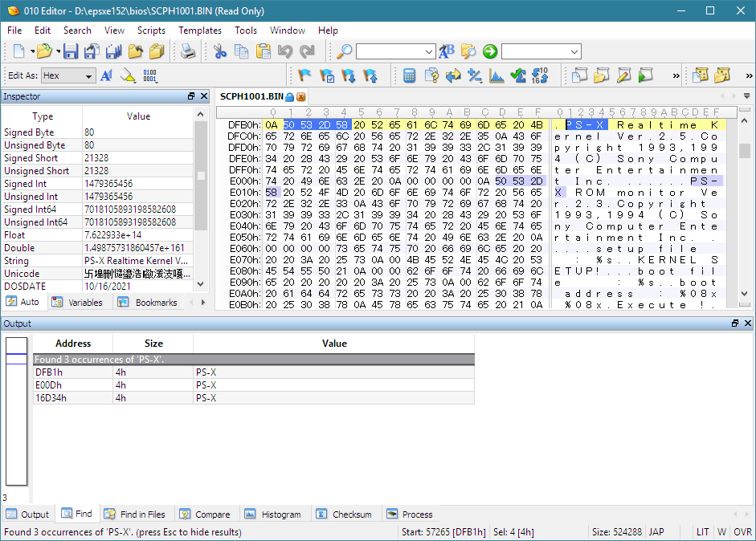Expand the Find search text dropdown
Viewport: 756px width, 541px height.
[x=429, y=51]
